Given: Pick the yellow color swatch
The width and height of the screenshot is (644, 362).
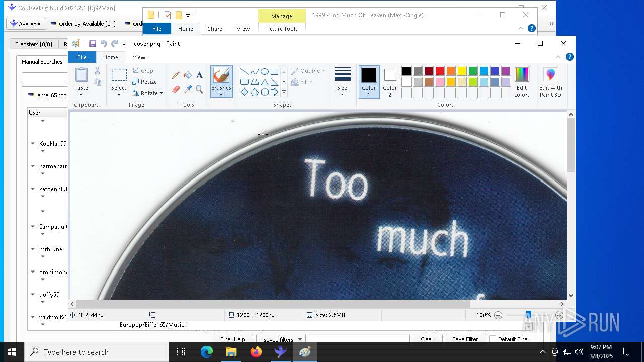Looking at the screenshot, I should tap(462, 71).
